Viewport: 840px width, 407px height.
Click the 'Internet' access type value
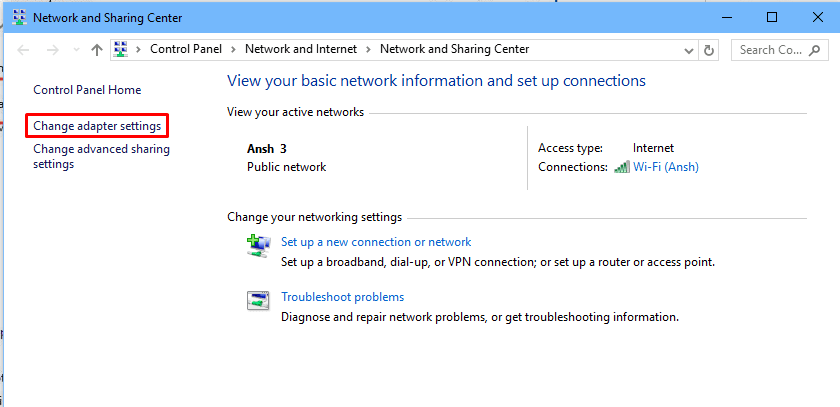(654, 148)
